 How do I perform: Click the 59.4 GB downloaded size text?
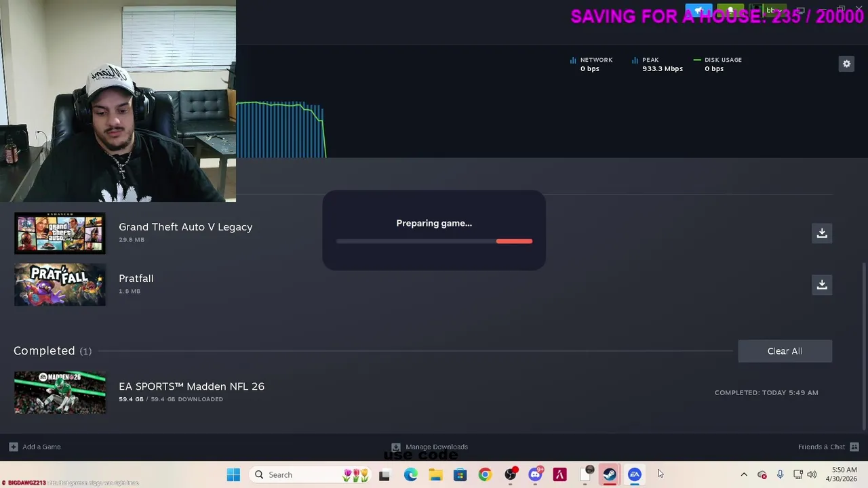(171, 399)
